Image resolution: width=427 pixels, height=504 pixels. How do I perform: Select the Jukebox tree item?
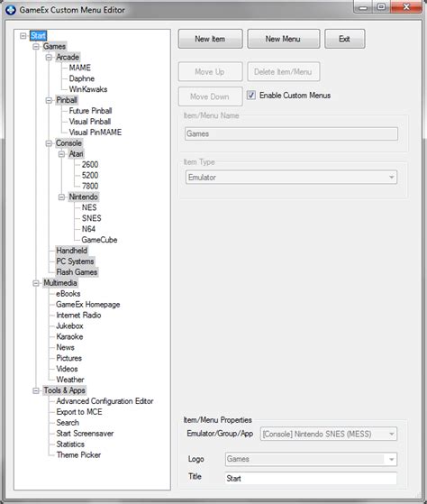coord(69,326)
